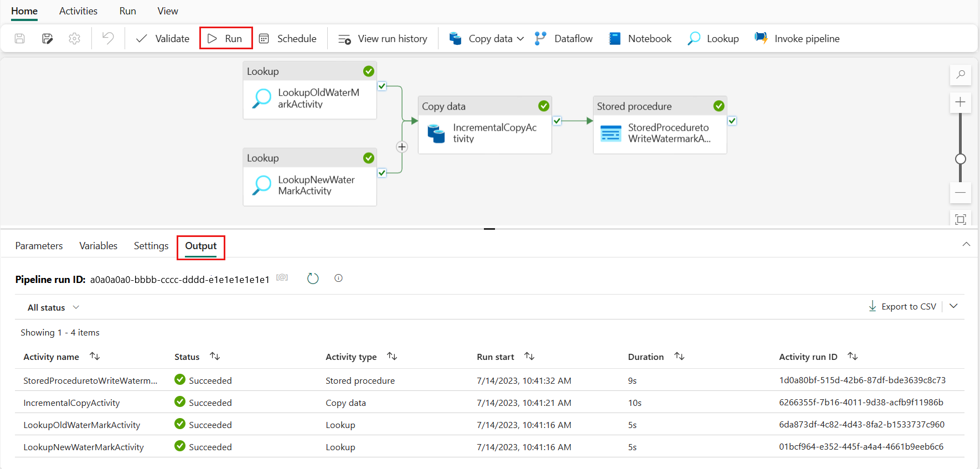Screen dimensions: 980x469
Task: Click green status badge on Stored procedure node
Action: [x=719, y=106]
